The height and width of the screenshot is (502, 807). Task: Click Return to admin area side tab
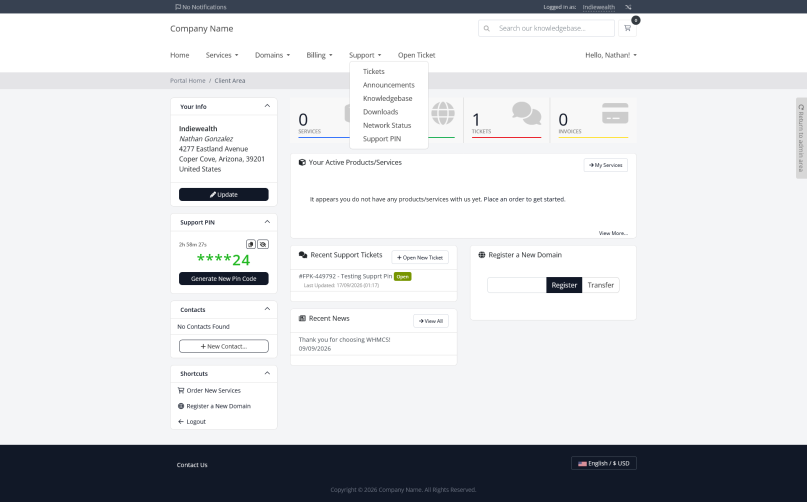[801, 138]
